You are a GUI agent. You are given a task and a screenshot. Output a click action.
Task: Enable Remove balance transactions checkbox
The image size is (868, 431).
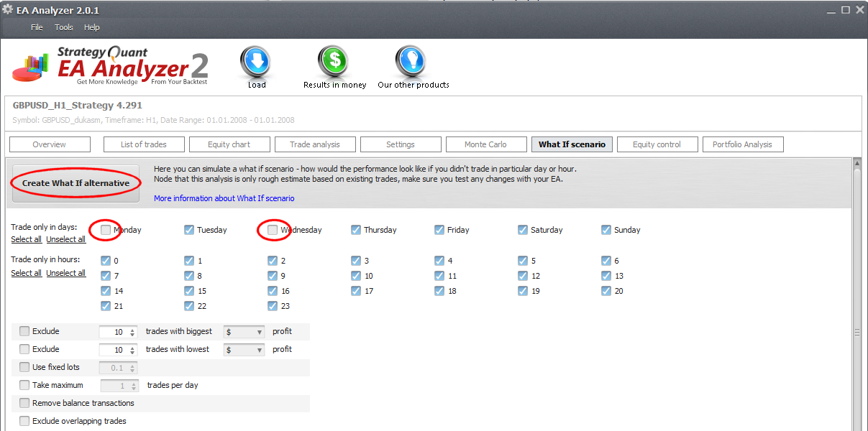coord(24,403)
